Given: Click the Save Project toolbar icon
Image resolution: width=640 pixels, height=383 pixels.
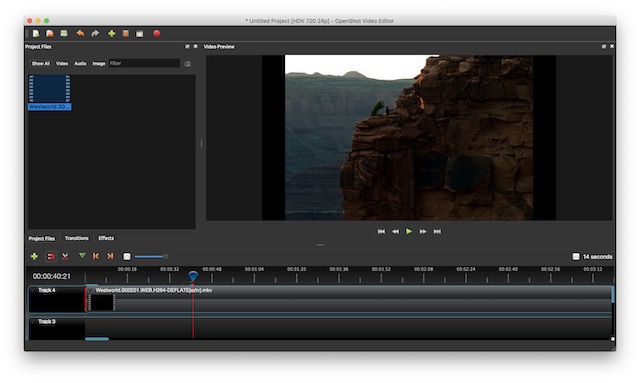Looking at the screenshot, I should tap(64, 33).
